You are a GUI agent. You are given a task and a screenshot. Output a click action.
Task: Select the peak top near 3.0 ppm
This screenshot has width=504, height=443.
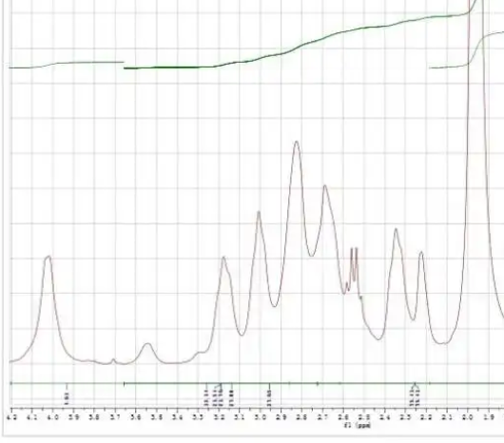click(259, 213)
